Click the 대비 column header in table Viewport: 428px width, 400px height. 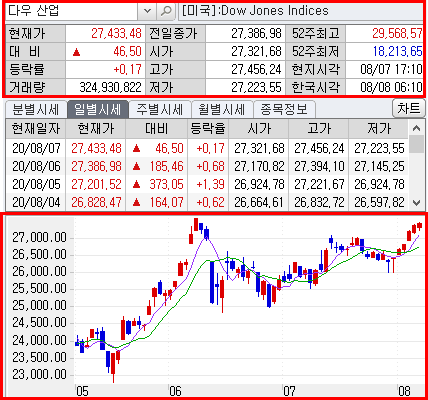[156, 129]
